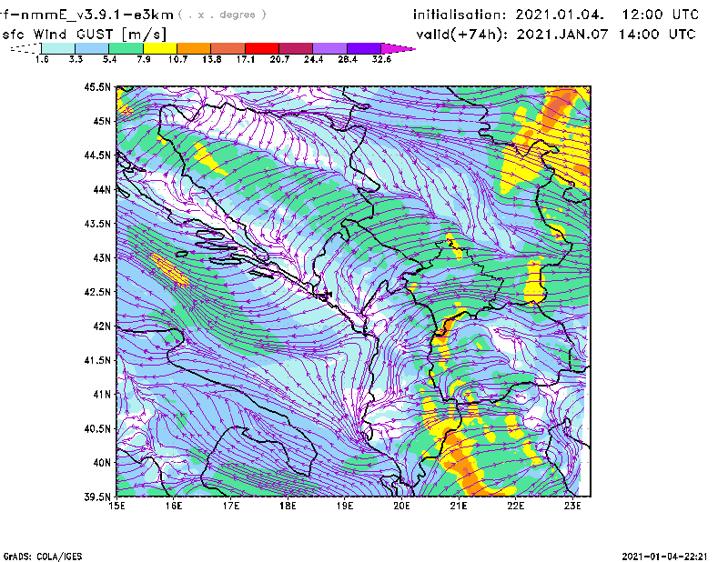Click legend value 5.4
728x562 pixels.
[x=109, y=59]
